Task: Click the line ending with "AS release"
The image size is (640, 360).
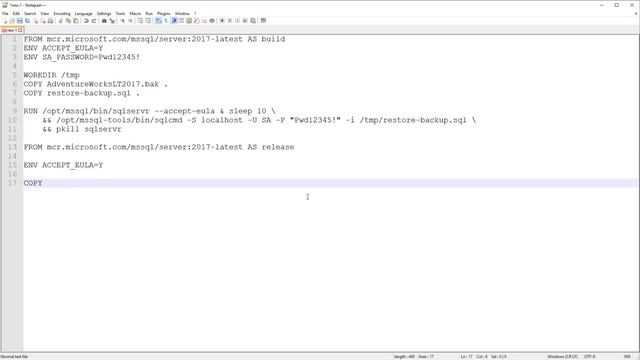Action: 159,147
